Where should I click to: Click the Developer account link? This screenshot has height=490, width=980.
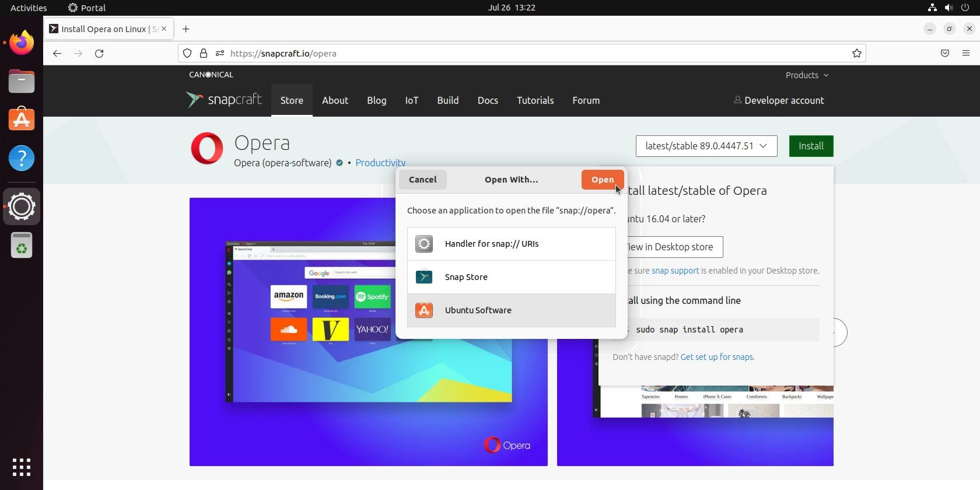[x=779, y=100]
